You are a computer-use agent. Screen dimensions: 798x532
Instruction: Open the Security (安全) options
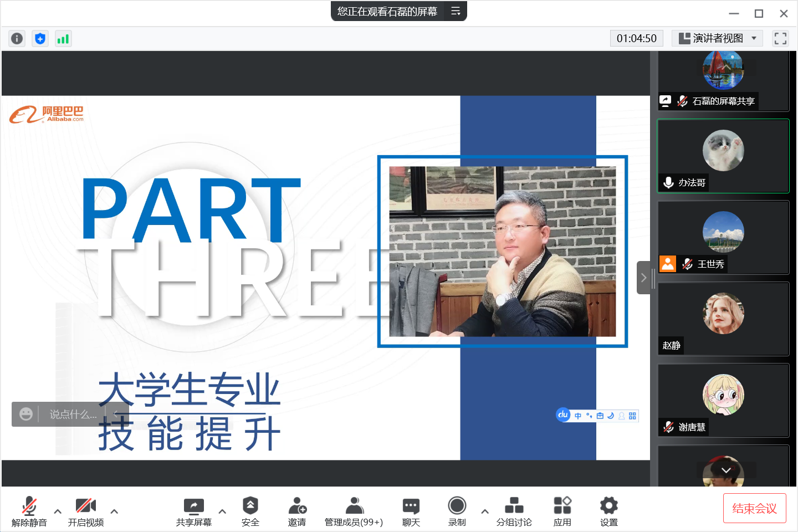coord(250,511)
